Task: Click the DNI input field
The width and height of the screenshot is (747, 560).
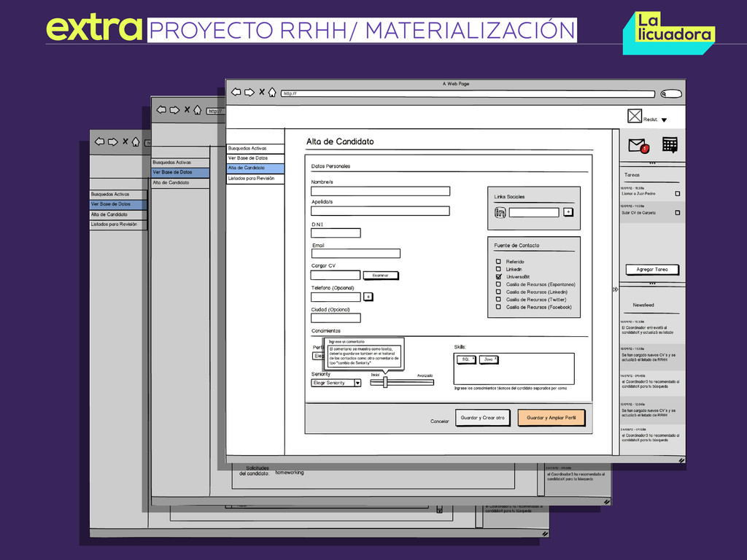Action: [336, 233]
